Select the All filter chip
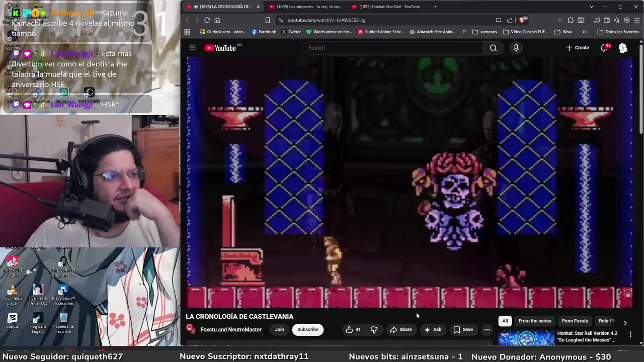644x362 pixels. (505, 321)
